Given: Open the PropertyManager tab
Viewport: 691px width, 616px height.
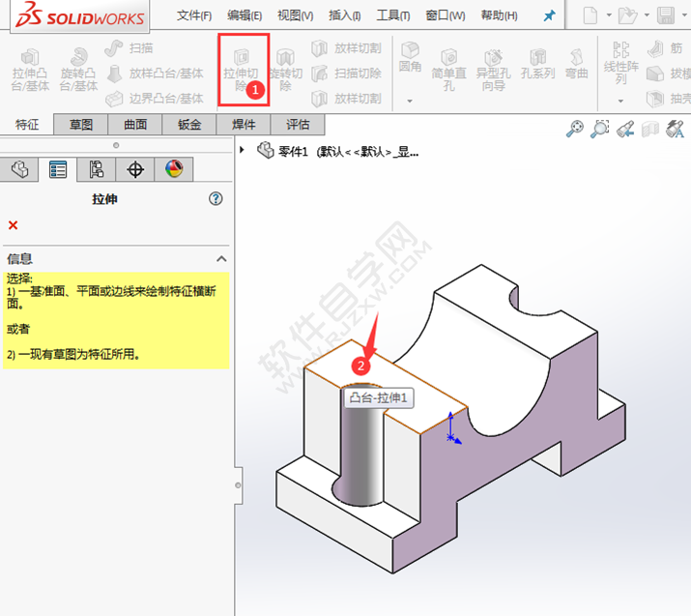Looking at the screenshot, I should tap(58, 169).
